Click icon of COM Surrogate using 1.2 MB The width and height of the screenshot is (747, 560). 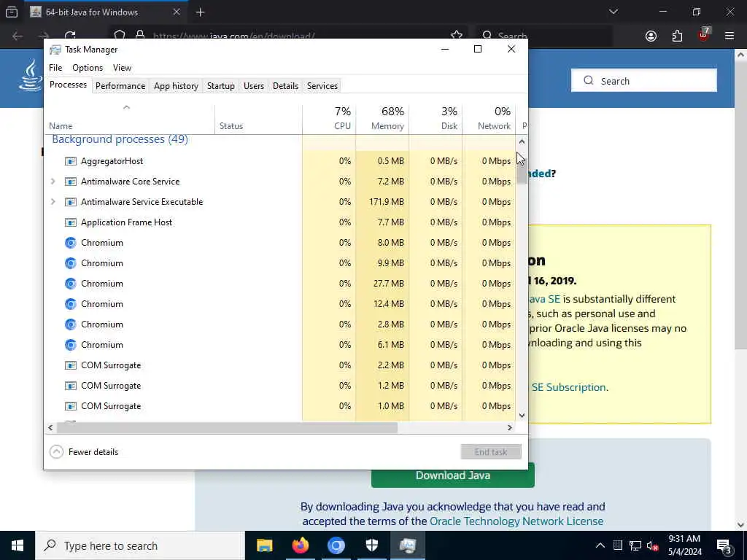(71, 386)
